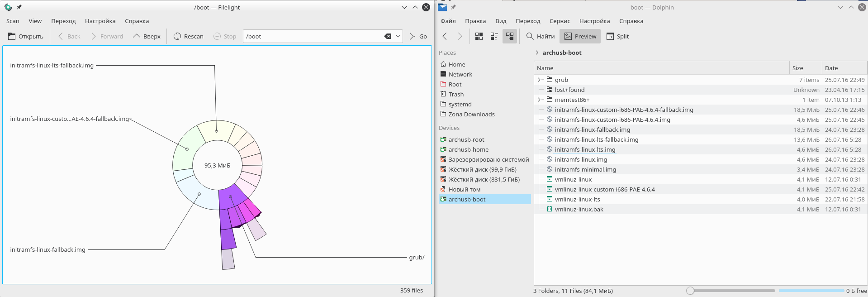Image resolution: width=868 pixels, height=297 pixels.
Task: Click the Dolphin window pin icon
Action: coord(453,7)
